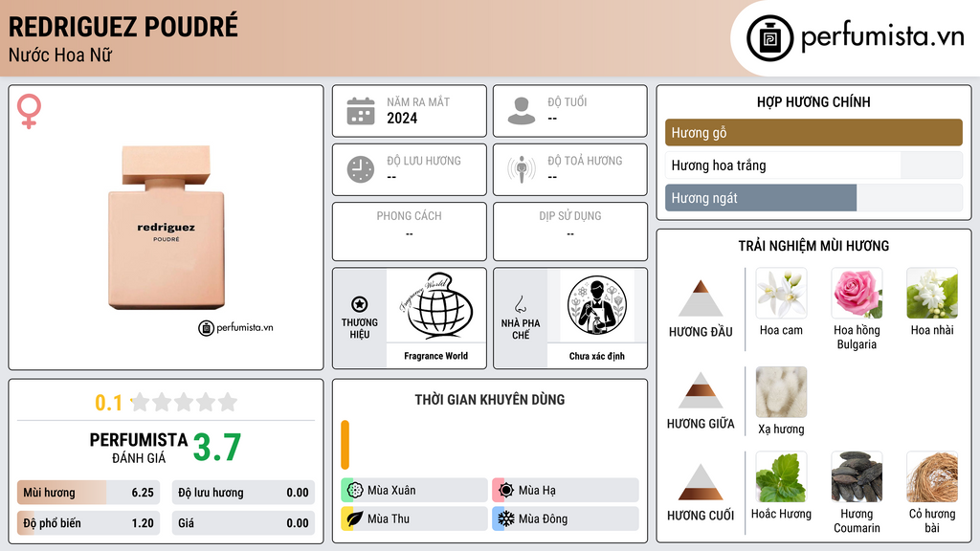Click the calendar icon next to Năm ra mắt
This screenshot has height=551, width=980.
(x=361, y=111)
